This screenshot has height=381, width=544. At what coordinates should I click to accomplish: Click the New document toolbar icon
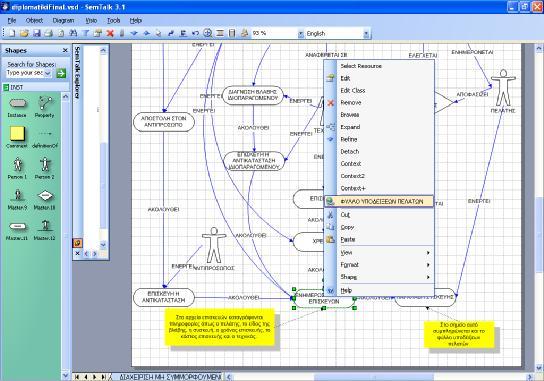pos(12,33)
